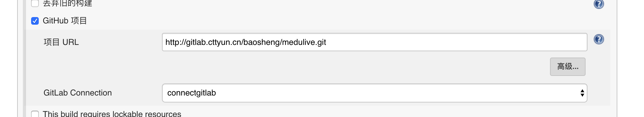Open help icon beside 项目 URL field
Viewport: 644px width, 117px height.
599,40
